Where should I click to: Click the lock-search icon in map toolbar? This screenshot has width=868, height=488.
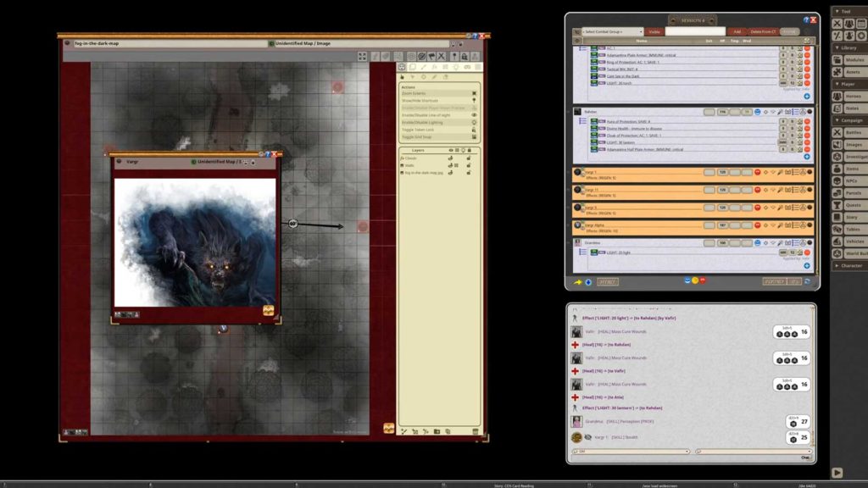point(465,57)
